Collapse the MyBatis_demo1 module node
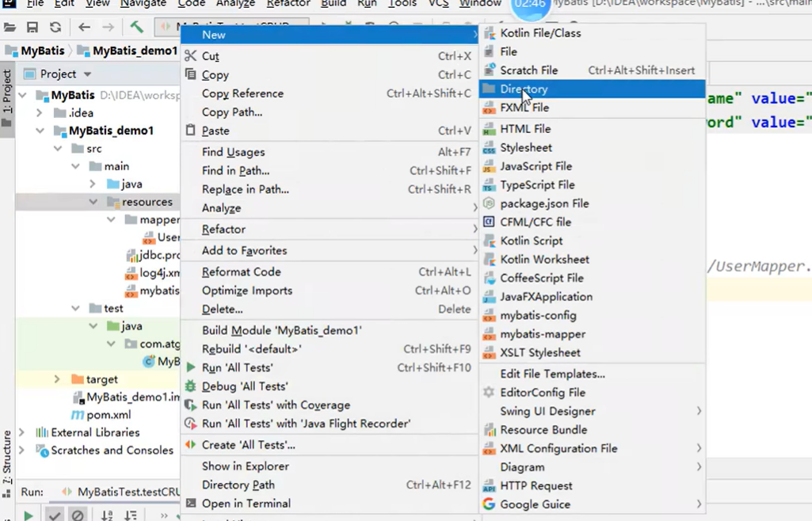 coord(40,131)
